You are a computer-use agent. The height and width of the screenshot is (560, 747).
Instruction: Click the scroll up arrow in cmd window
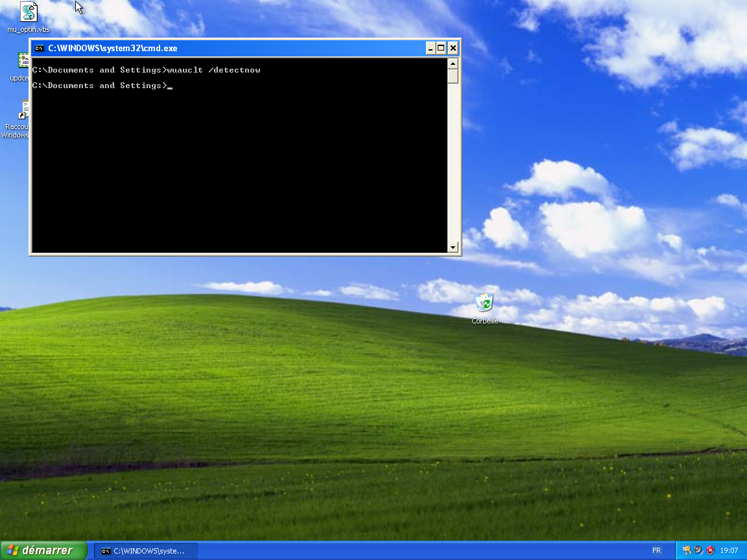click(x=453, y=64)
